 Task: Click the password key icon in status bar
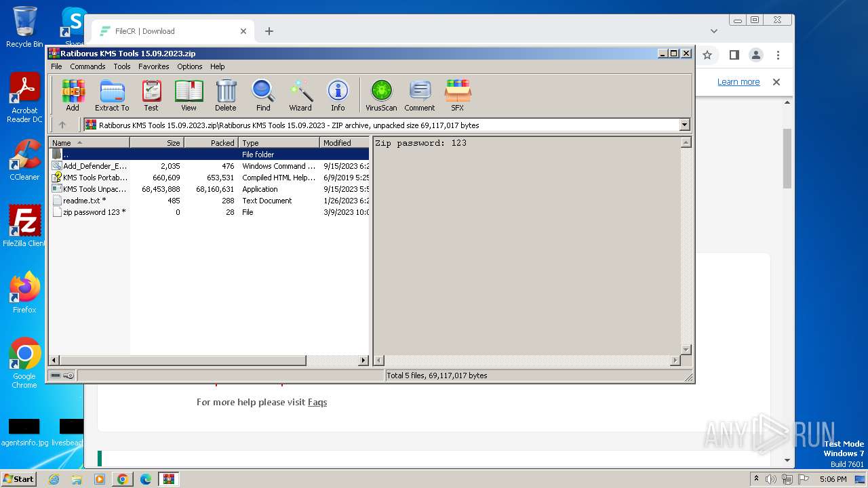tap(68, 375)
